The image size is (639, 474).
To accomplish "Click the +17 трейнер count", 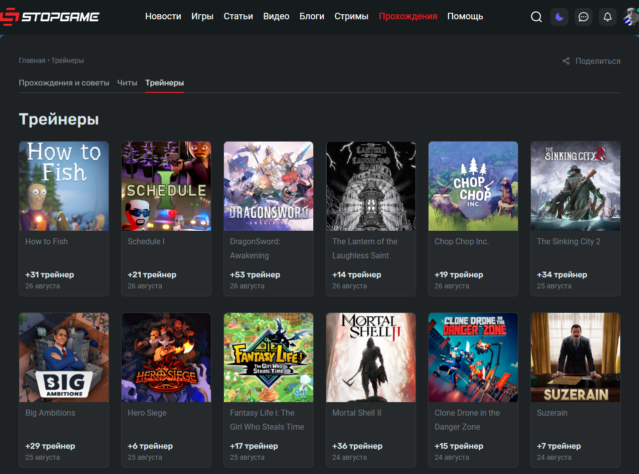I will (x=254, y=446).
